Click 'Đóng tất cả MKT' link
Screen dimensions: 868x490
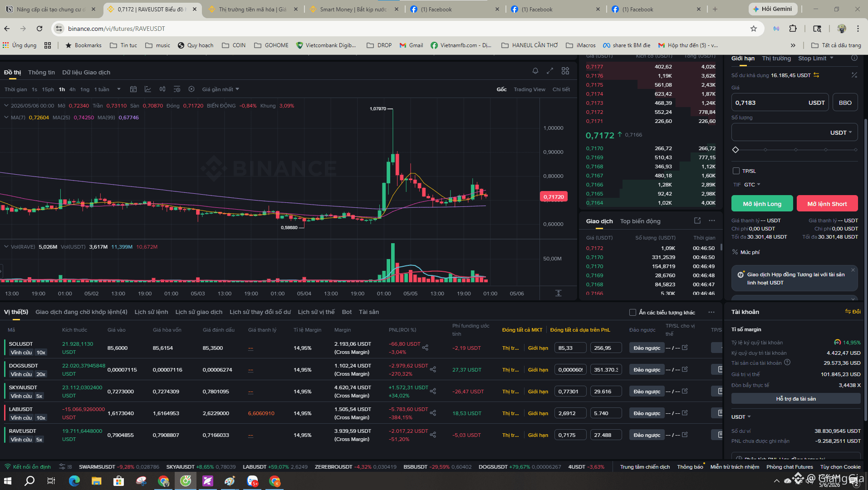click(x=522, y=330)
